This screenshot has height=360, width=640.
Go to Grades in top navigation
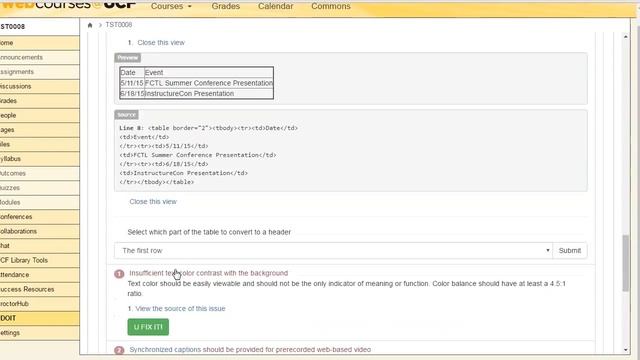click(226, 6)
